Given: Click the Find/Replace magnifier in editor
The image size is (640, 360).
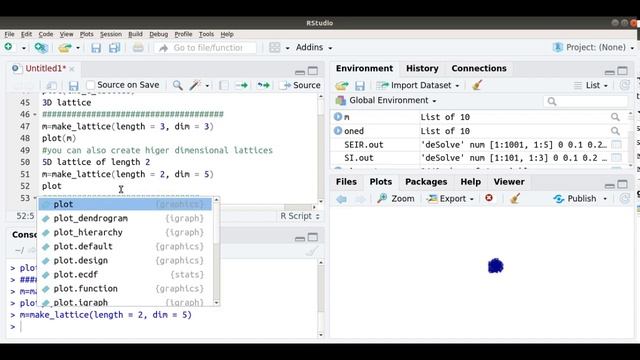Looking at the screenshot, I should pyautogui.click(x=178, y=85).
